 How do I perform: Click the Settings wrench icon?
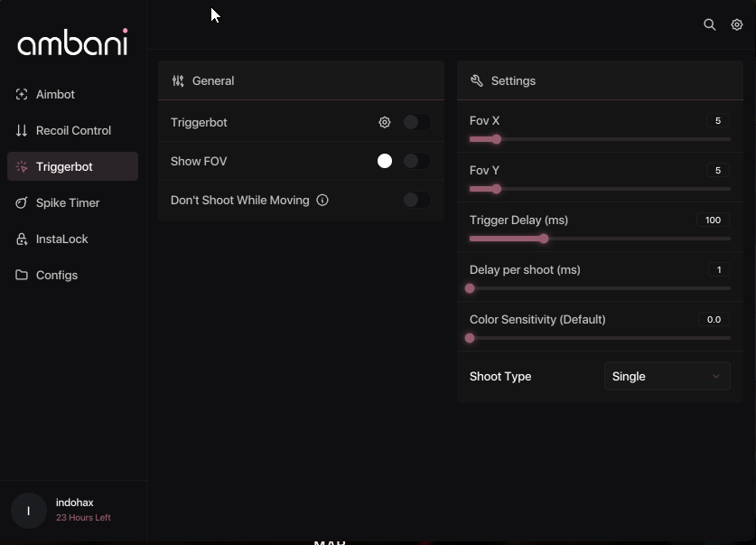coord(476,80)
